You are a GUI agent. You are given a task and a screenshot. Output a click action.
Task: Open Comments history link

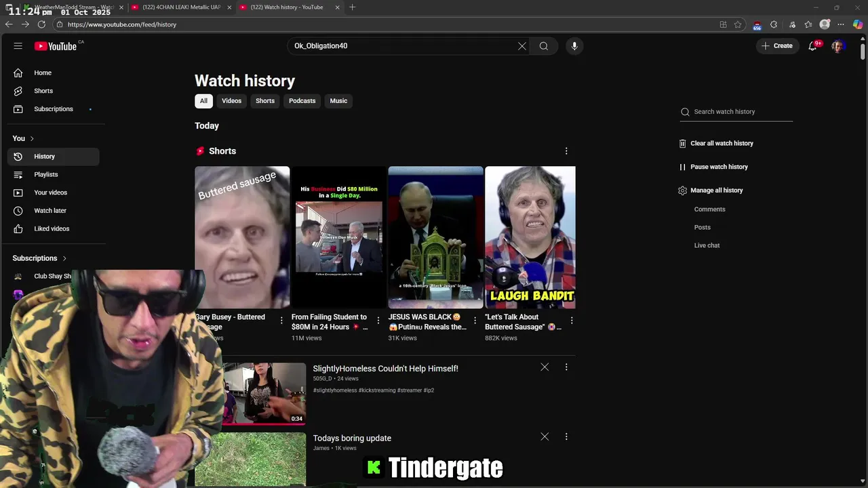click(709, 209)
